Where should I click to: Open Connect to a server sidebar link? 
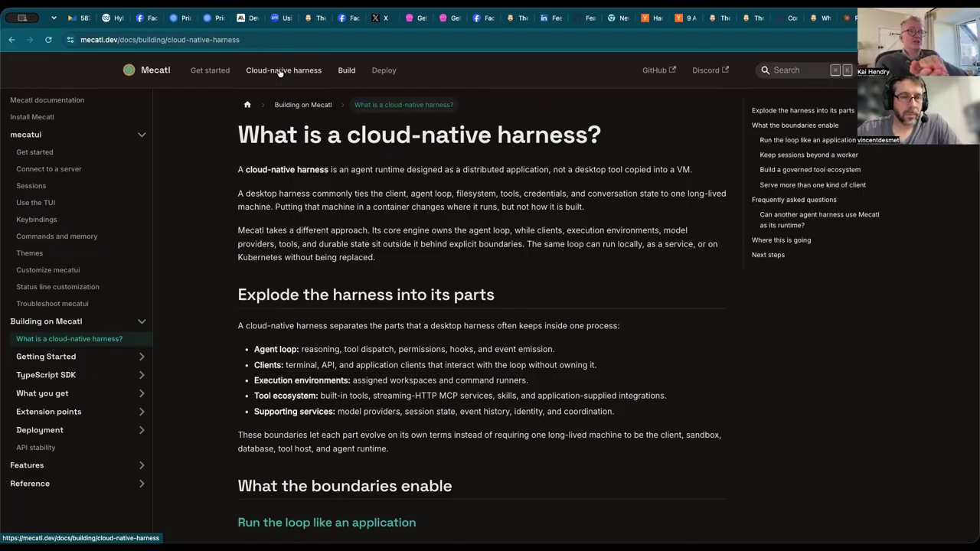click(49, 169)
